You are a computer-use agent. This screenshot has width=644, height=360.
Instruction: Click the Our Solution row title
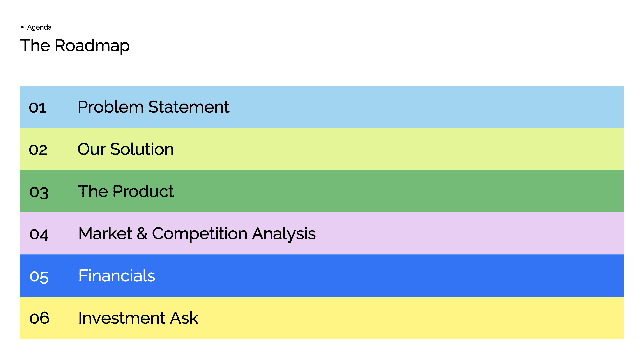[x=126, y=149]
